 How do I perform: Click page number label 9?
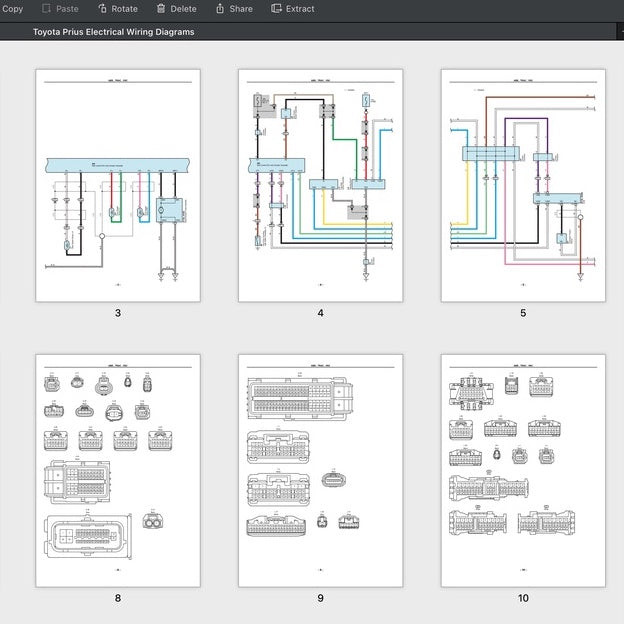[320, 599]
